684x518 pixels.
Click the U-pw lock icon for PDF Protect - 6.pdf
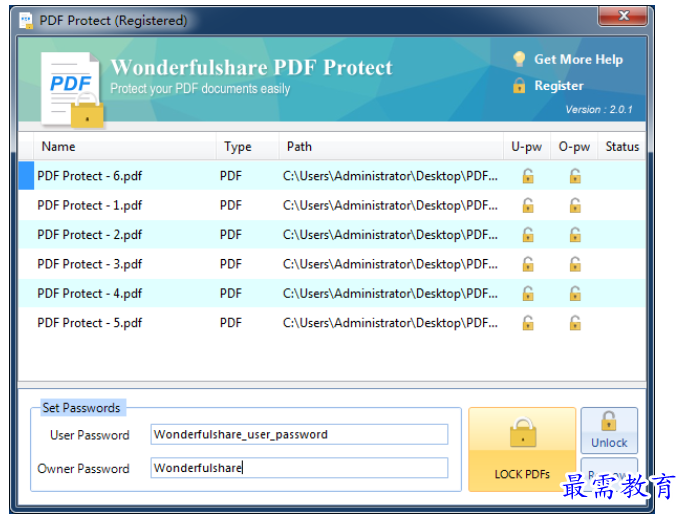(528, 176)
